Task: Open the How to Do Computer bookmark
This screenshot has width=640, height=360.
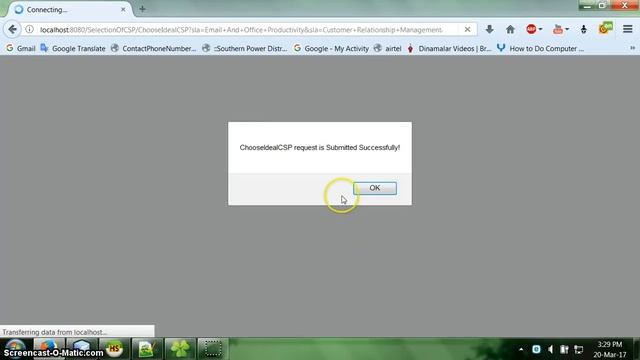Action: tap(540, 49)
